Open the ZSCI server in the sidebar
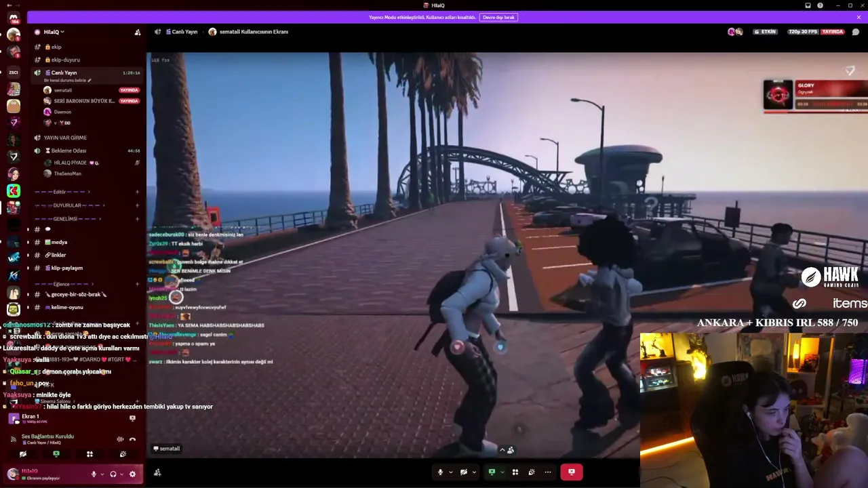 coord(14,72)
